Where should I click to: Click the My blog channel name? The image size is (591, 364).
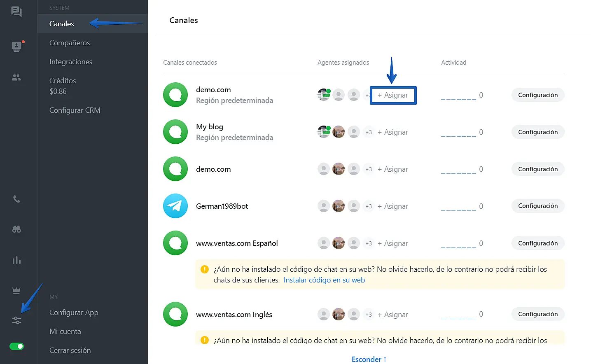(x=210, y=126)
